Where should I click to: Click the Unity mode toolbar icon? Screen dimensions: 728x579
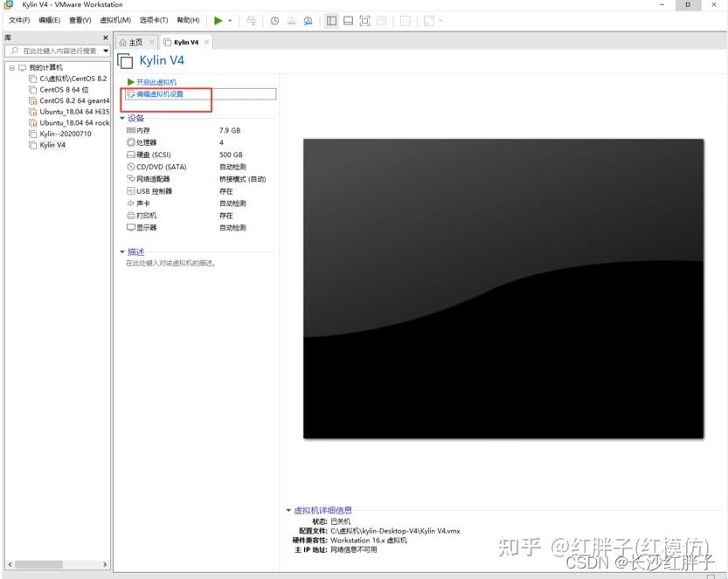(382, 20)
